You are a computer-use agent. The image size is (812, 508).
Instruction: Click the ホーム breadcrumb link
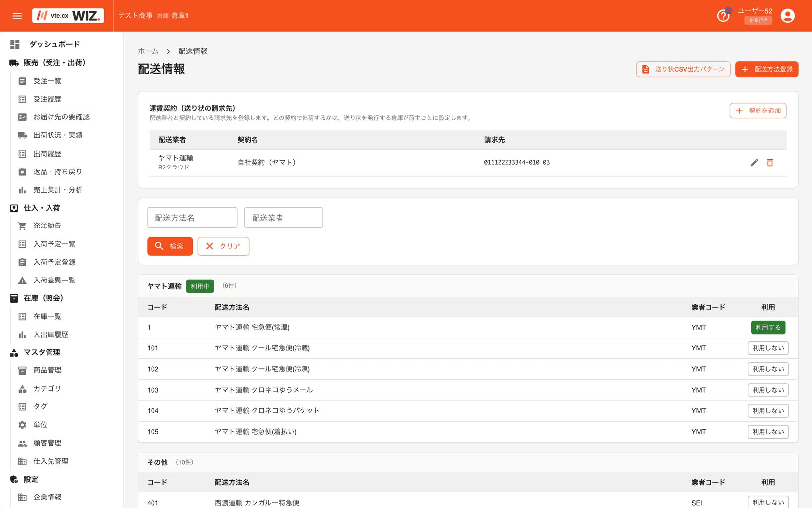click(149, 51)
